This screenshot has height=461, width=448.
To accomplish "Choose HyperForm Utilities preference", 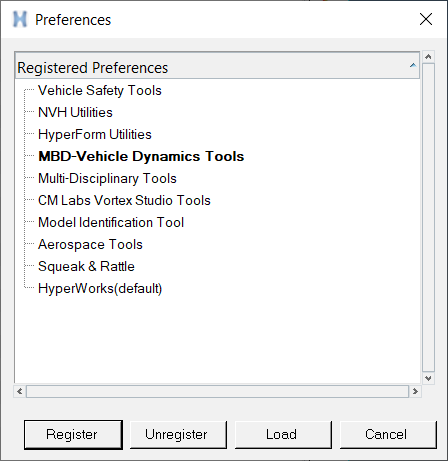I will (x=95, y=134).
